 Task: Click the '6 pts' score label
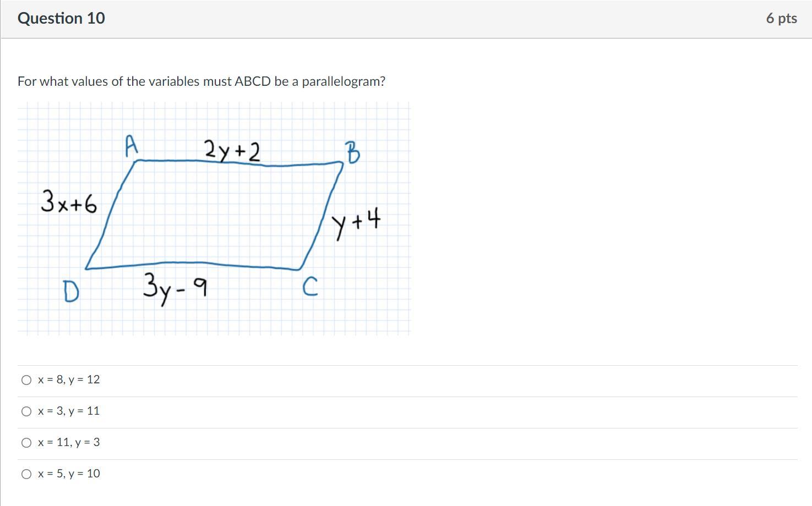(781, 18)
